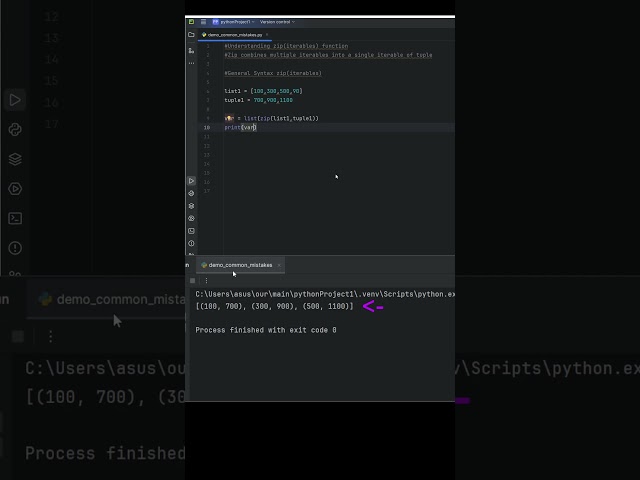The width and height of the screenshot is (640, 480).
Task: Click the line 'print(var)'
Action: point(240,127)
